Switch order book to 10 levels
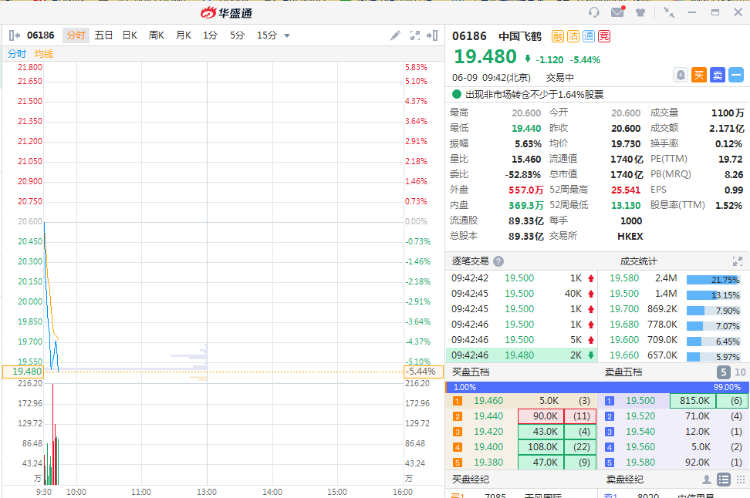Viewport: 750px width, 498px height. [x=739, y=373]
